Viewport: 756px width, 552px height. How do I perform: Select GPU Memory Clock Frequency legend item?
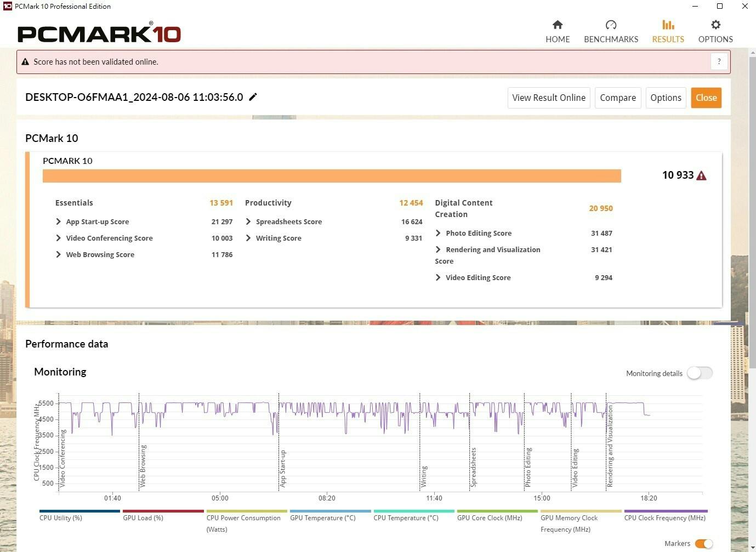(x=581, y=521)
